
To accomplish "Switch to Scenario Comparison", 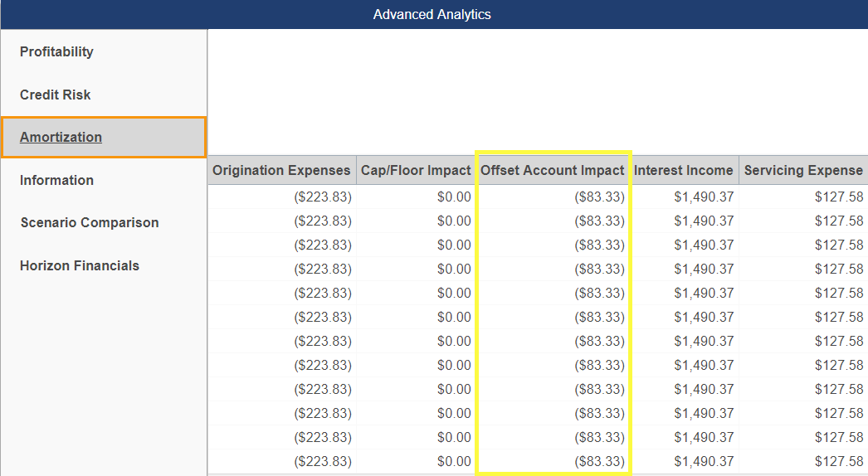I will point(90,222).
